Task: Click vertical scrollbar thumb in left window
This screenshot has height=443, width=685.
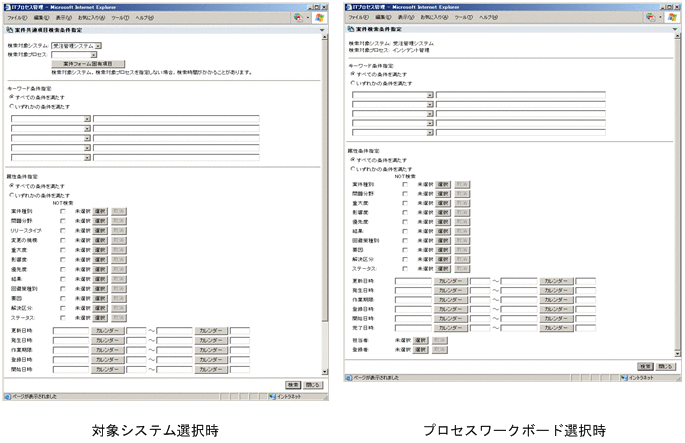Action: pyautogui.click(x=325, y=180)
